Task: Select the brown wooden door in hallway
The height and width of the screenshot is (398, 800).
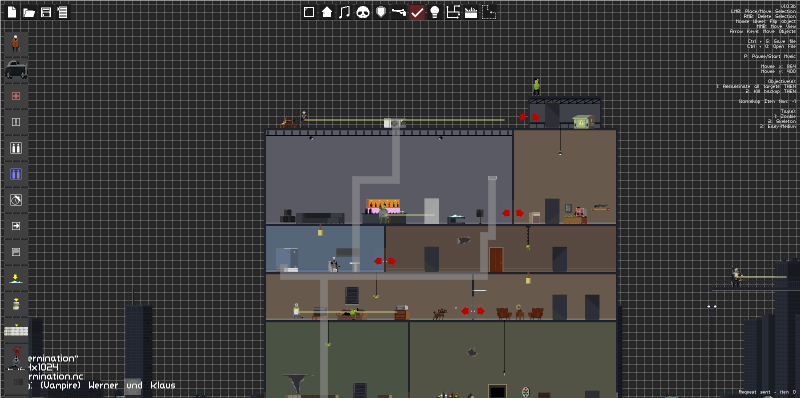Action: [496, 260]
